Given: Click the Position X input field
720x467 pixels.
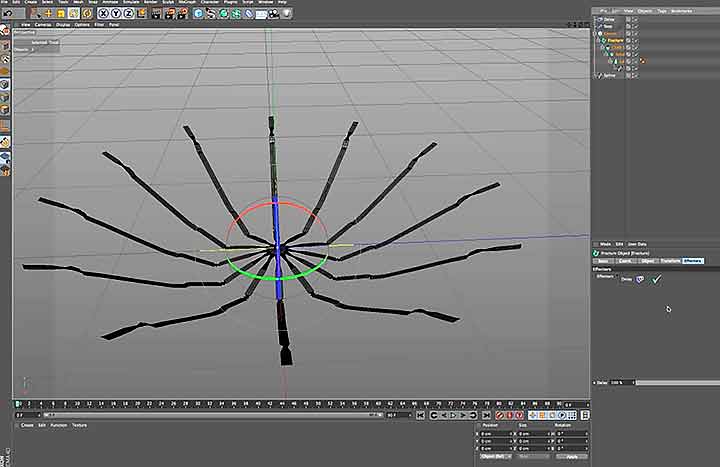Looking at the screenshot, I should coord(496,434).
